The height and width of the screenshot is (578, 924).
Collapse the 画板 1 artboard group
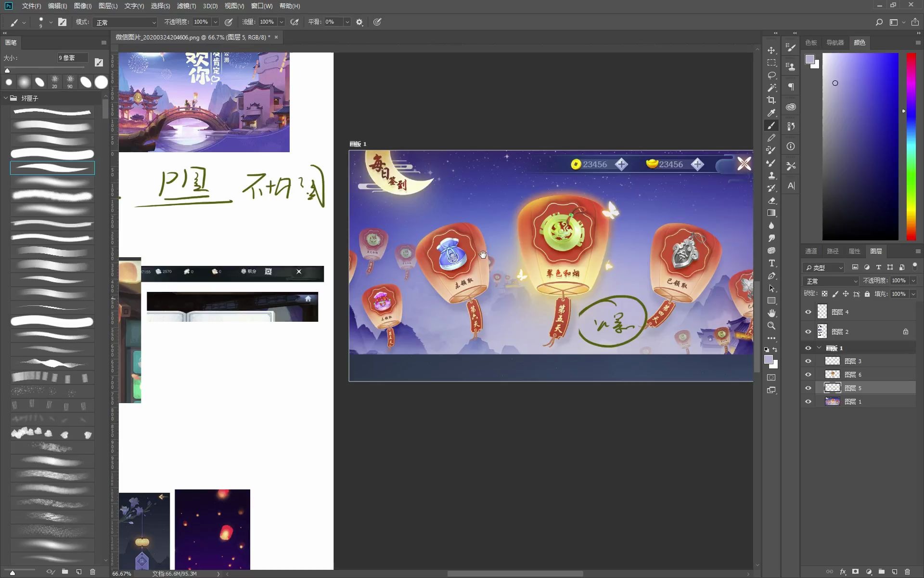click(x=819, y=348)
